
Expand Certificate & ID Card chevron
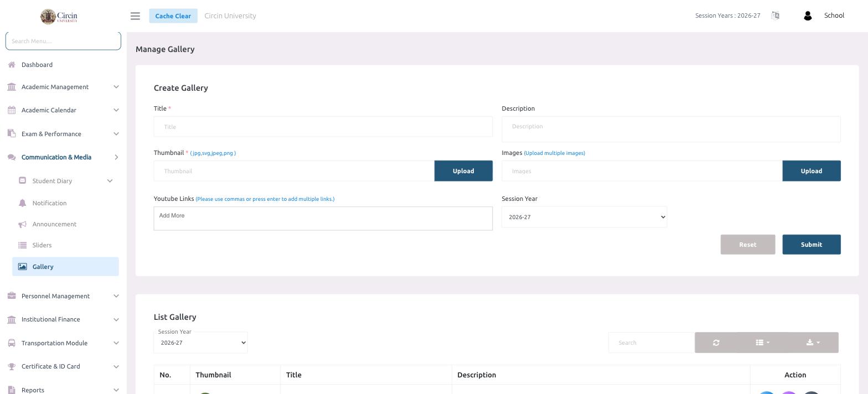point(116,366)
